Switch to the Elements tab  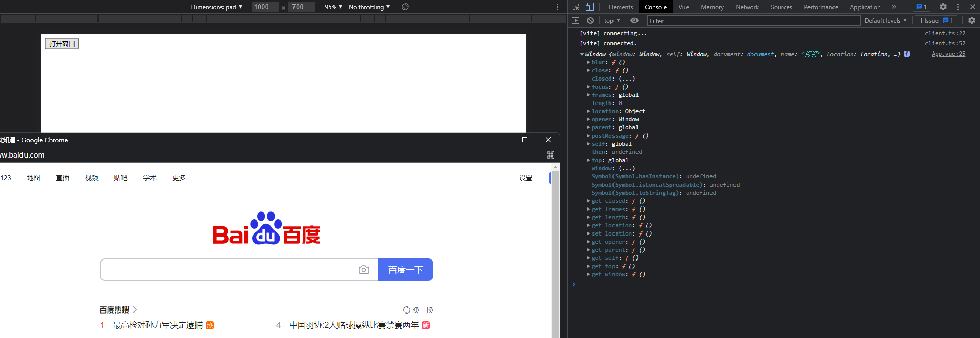tap(621, 7)
